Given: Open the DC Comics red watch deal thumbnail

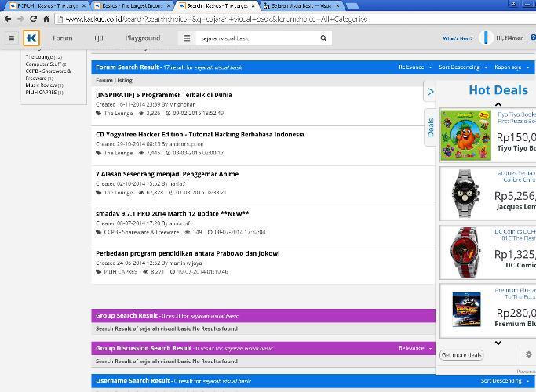Looking at the screenshot, I should click(x=465, y=252).
